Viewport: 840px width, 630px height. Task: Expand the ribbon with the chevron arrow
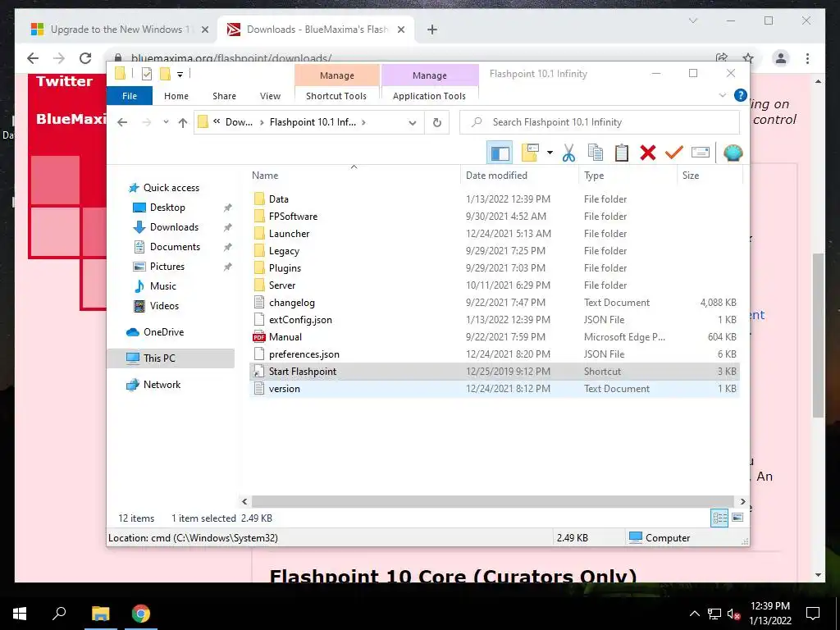[x=722, y=95]
